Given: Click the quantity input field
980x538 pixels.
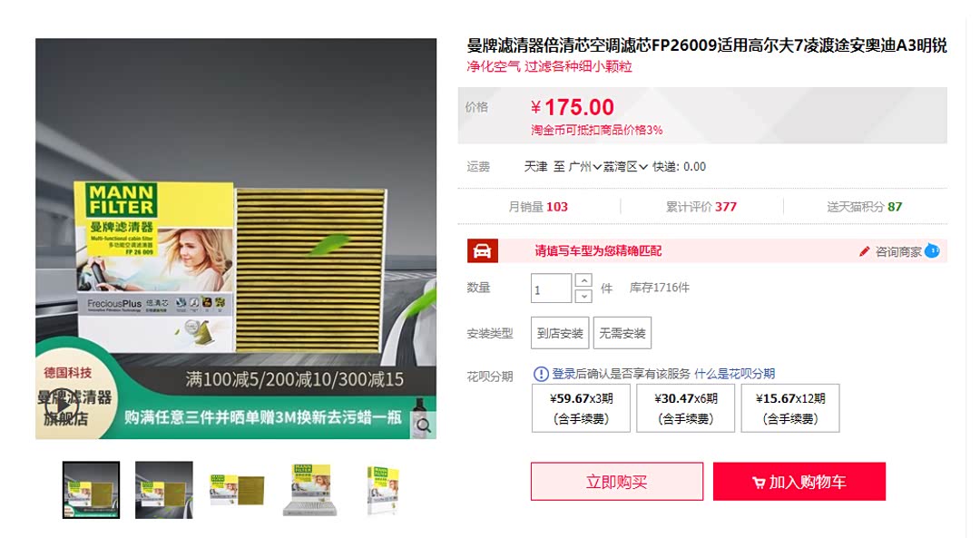Looking at the screenshot, I should (x=552, y=289).
